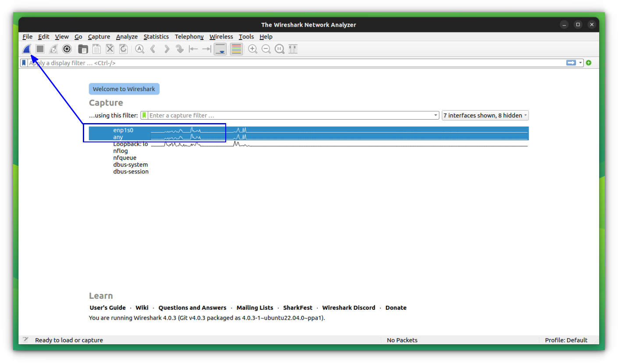618x364 pixels.
Task: Open the Wireshark Discord link
Action: [x=349, y=308]
